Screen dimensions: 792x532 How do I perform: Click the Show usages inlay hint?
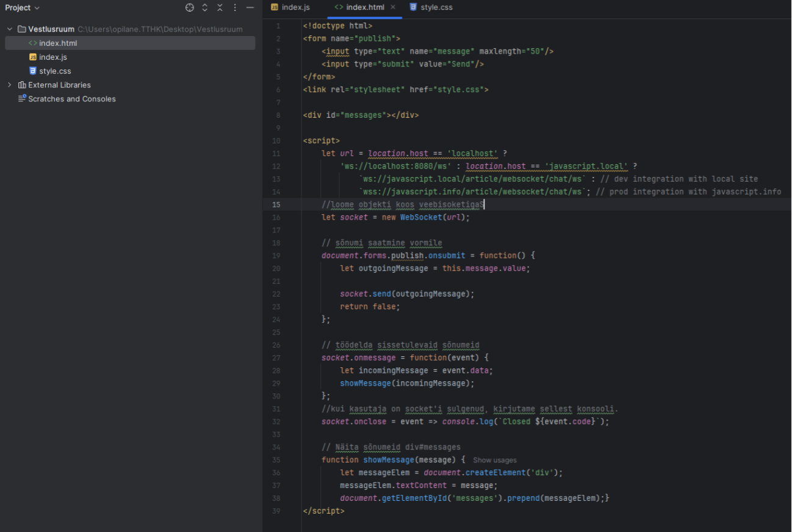click(x=494, y=460)
